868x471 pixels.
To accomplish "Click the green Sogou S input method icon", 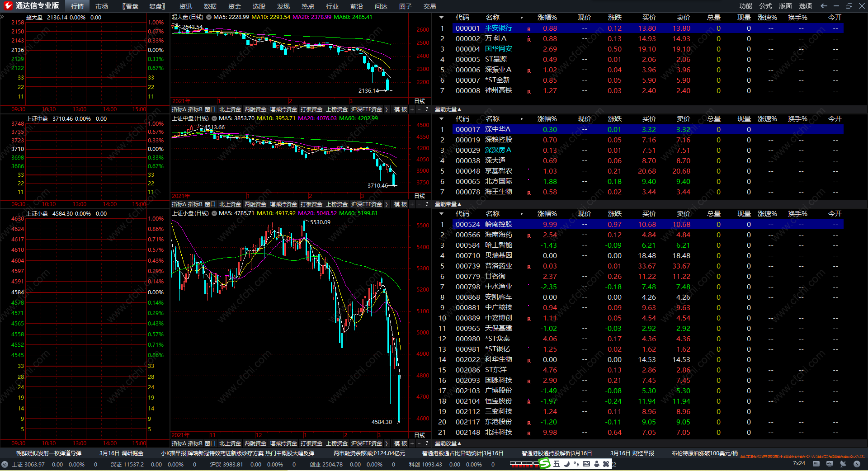I will (545, 464).
